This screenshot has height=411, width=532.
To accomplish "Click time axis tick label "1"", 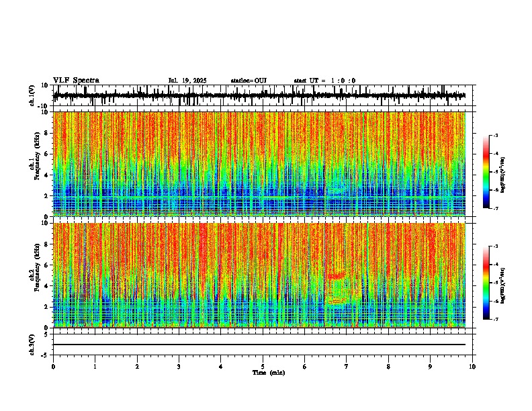I will click(95, 367).
